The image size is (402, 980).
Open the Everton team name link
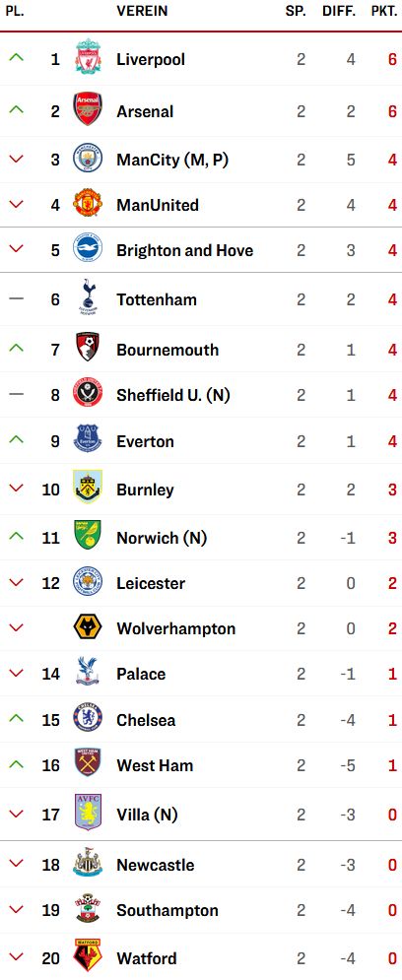pyautogui.click(x=145, y=442)
